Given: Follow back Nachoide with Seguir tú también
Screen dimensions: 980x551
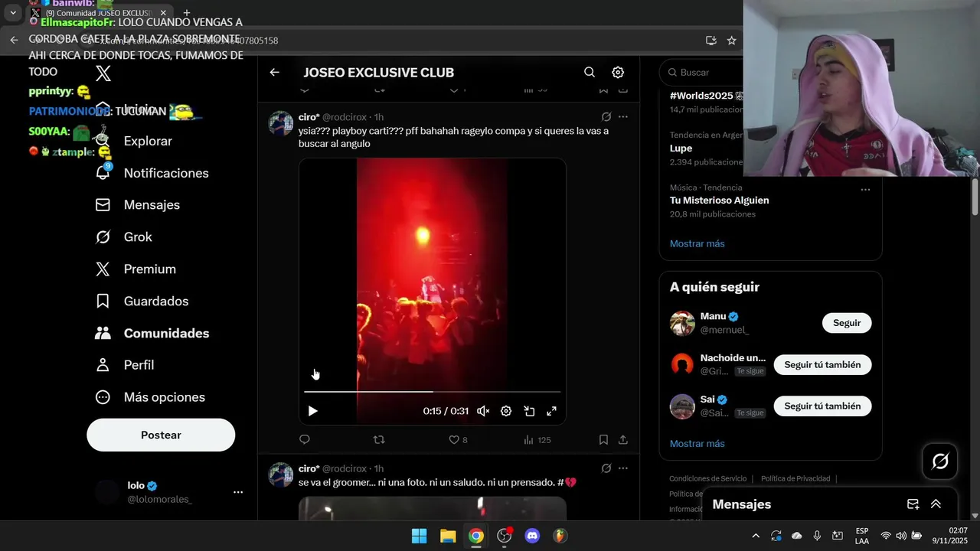Looking at the screenshot, I should (x=822, y=365).
